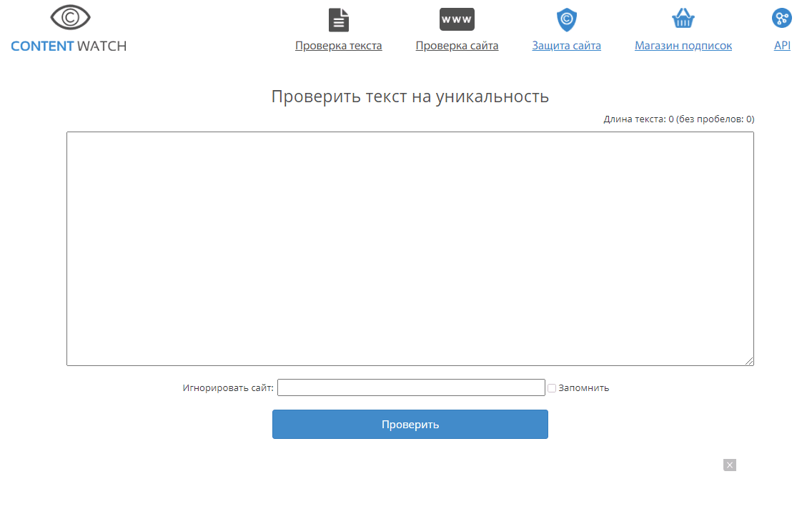Go to Защита сайта page

coord(566,46)
